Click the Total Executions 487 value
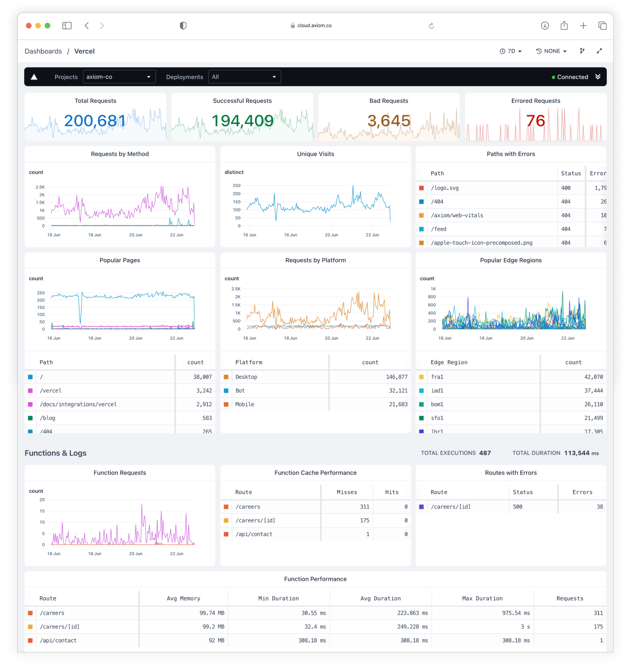631x672 pixels. [485, 453]
